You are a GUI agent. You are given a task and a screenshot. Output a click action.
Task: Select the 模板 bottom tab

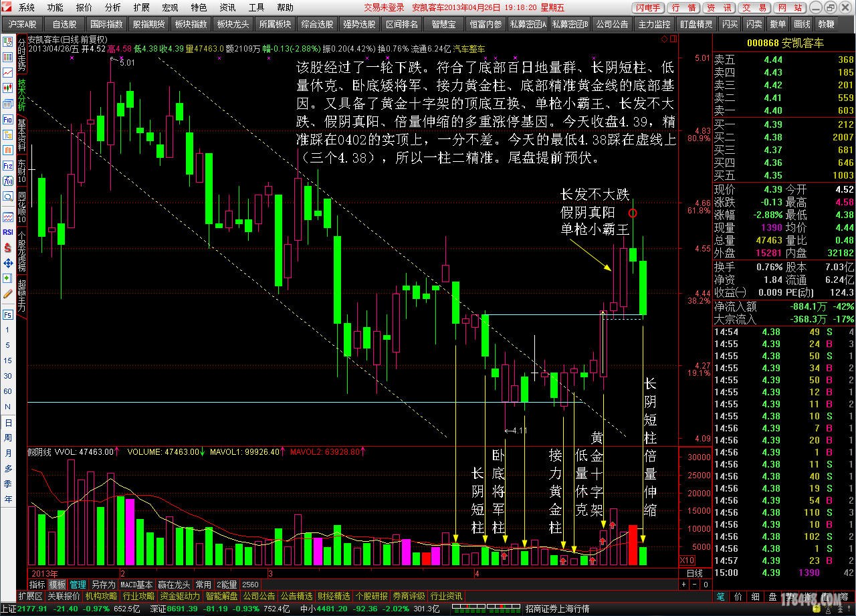click(x=58, y=584)
